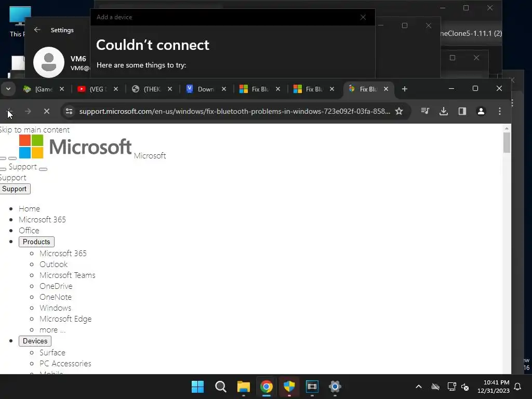This screenshot has width=532, height=399.
Task: Open Windows Security from taskbar
Action: [x=289, y=387]
